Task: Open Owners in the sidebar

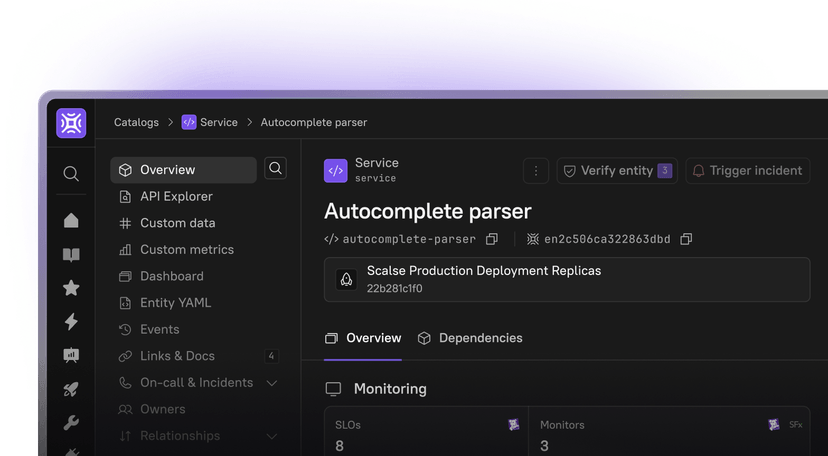Action: point(163,409)
